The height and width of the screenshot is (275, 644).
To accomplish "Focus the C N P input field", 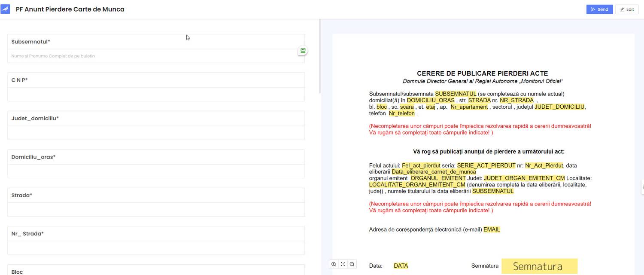I will [x=156, y=95].
